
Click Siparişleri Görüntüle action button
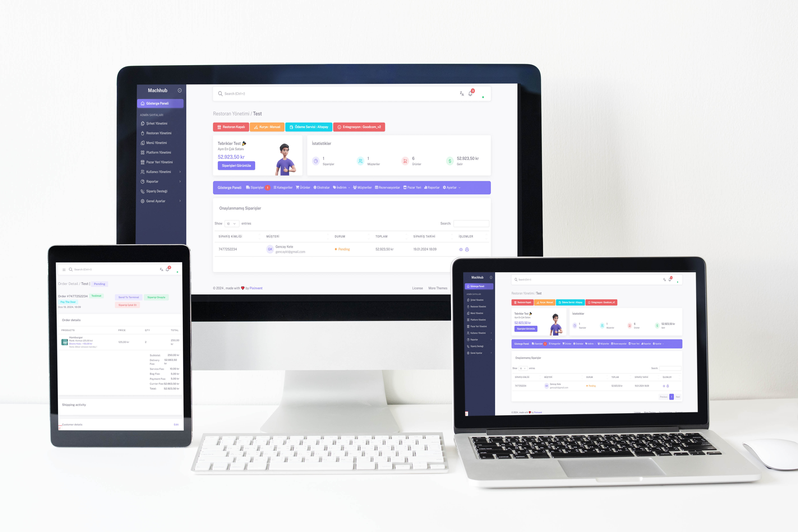tap(236, 166)
